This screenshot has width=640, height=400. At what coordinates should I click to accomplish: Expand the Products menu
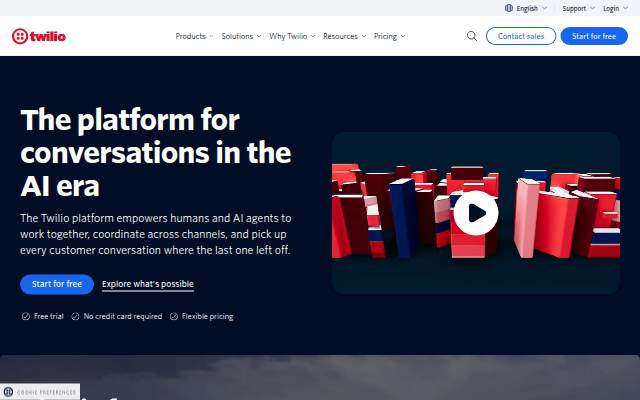[x=194, y=36]
